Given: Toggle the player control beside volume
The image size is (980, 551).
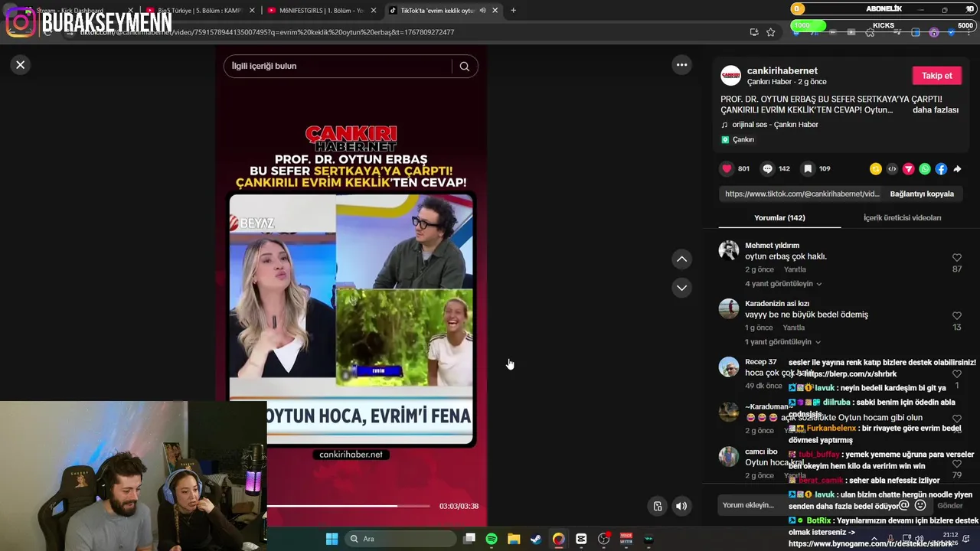Looking at the screenshot, I should (657, 506).
